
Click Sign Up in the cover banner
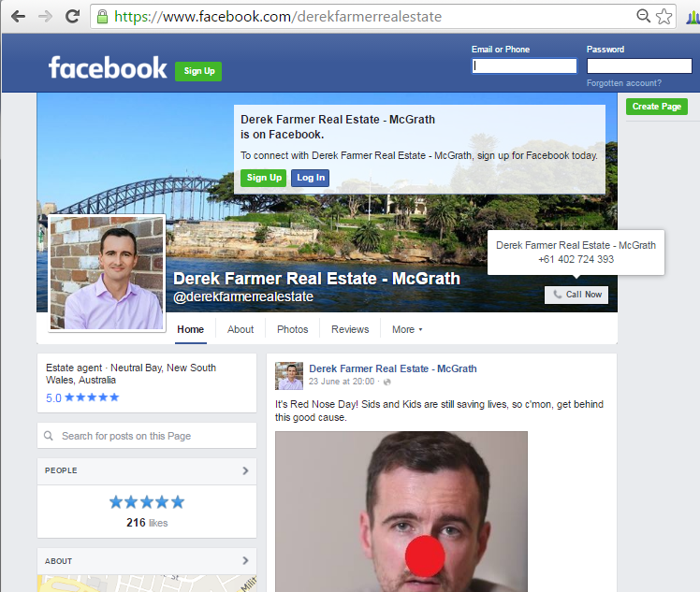click(x=263, y=178)
